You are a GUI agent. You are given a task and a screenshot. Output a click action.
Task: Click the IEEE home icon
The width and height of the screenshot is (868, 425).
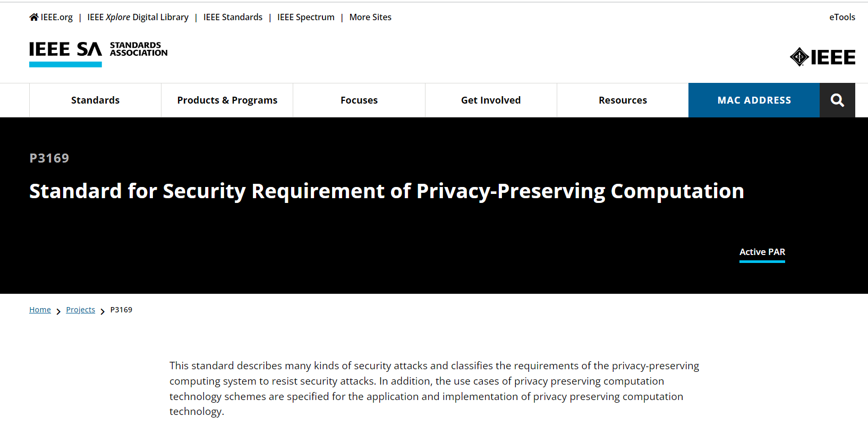point(34,17)
